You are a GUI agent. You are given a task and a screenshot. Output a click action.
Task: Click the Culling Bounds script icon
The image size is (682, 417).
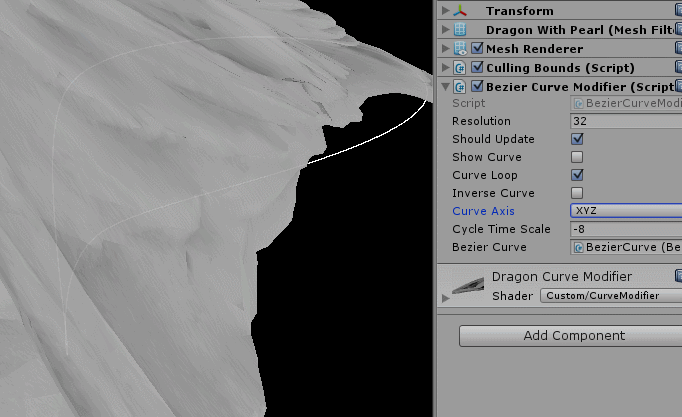pos(460,67)
